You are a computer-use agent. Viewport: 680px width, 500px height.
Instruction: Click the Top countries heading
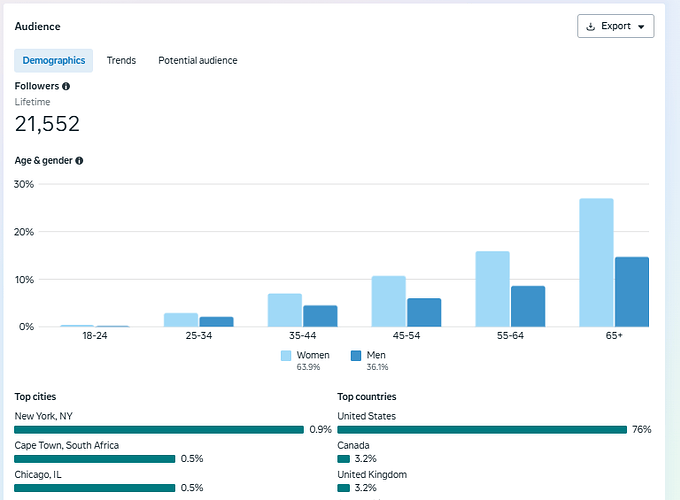[x=367, y=397]
